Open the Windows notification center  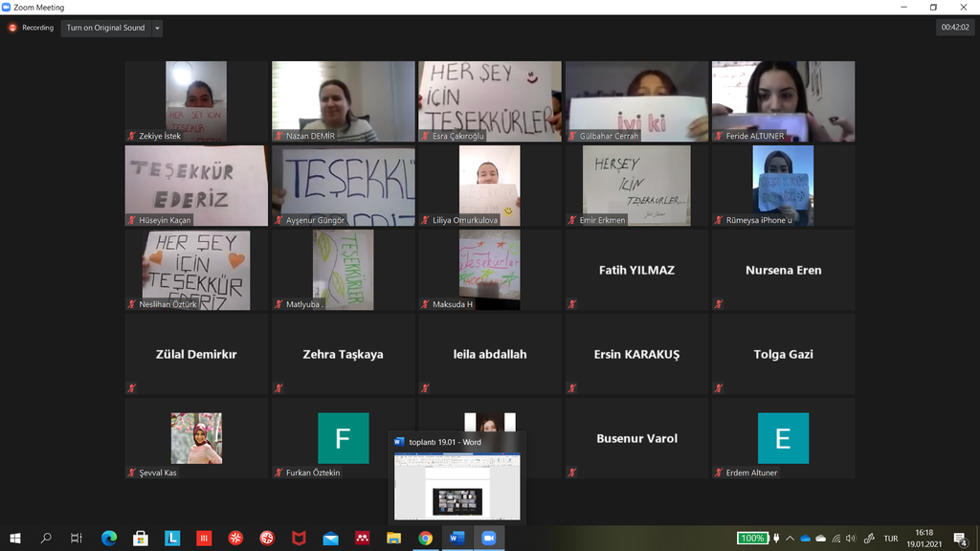point(960,539)
